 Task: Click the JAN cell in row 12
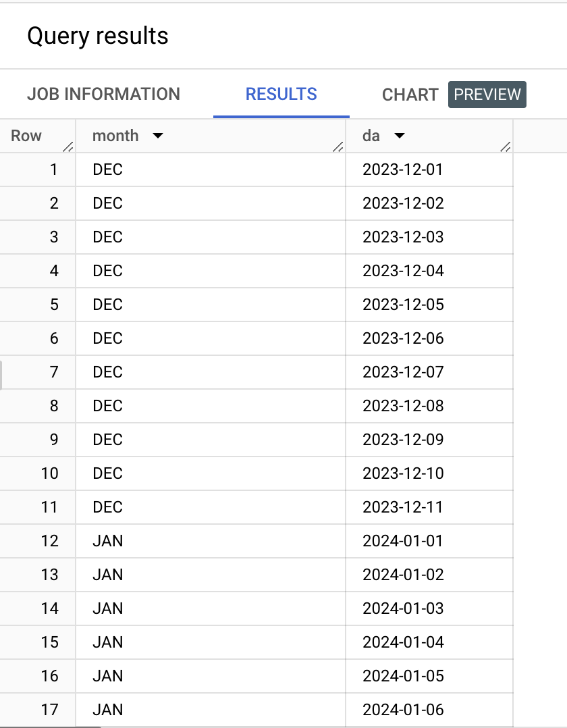click(108, 541)
